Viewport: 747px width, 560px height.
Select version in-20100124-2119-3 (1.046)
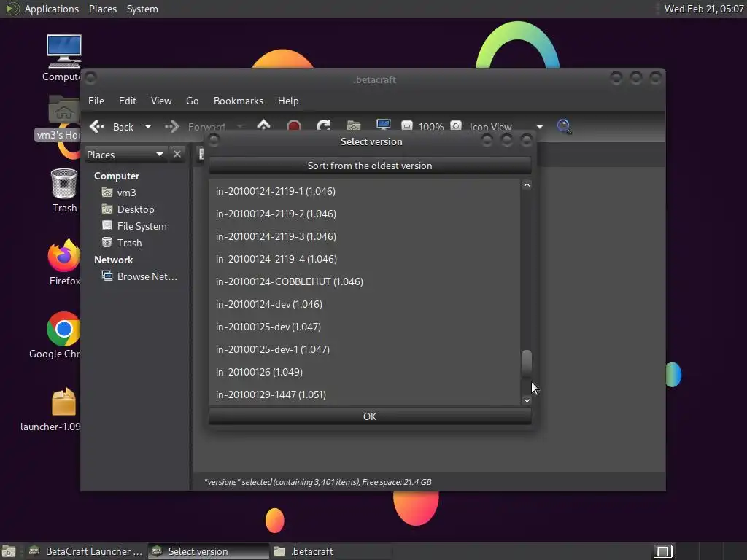point(365,236)
